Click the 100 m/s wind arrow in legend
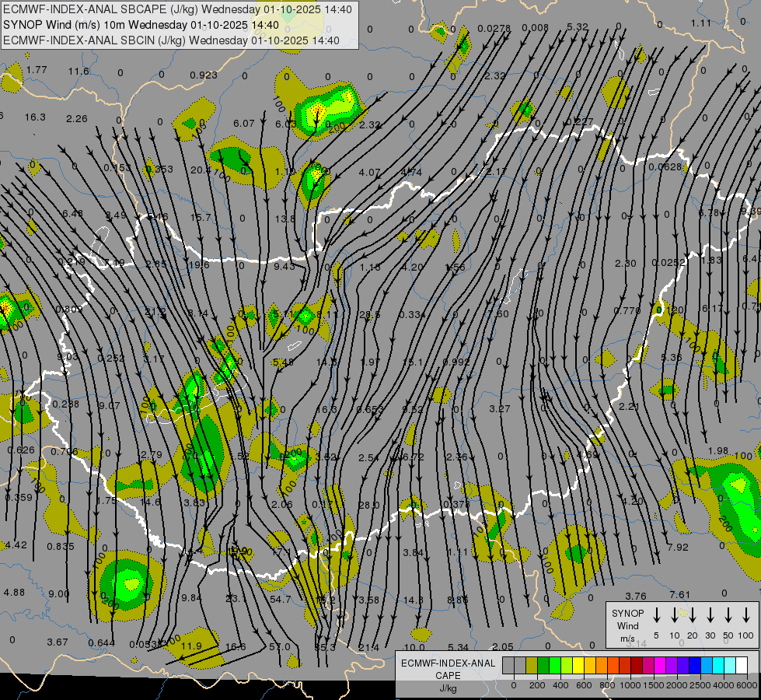The height and width of the screenshot is (700, 761). point(746,615)
